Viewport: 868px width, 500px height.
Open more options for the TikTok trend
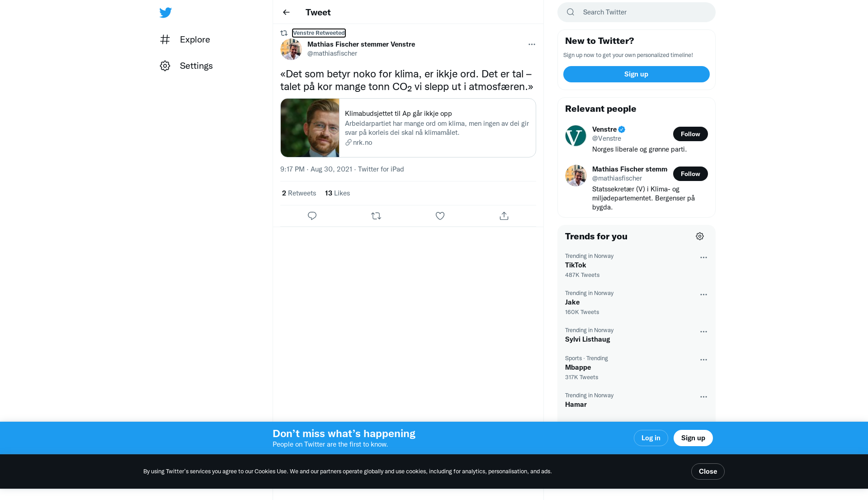point(703,257)
